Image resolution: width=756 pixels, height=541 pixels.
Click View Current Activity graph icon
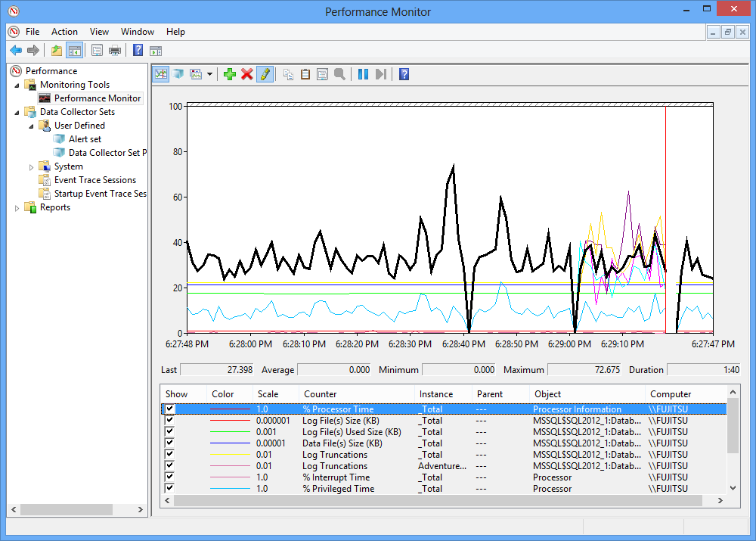(x=160, y=74)
